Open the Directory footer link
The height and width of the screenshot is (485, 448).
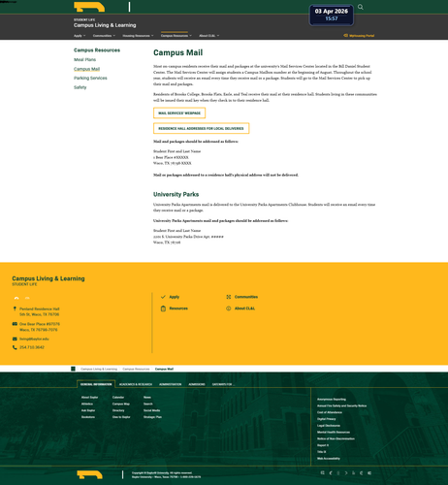tap(118, 410)
